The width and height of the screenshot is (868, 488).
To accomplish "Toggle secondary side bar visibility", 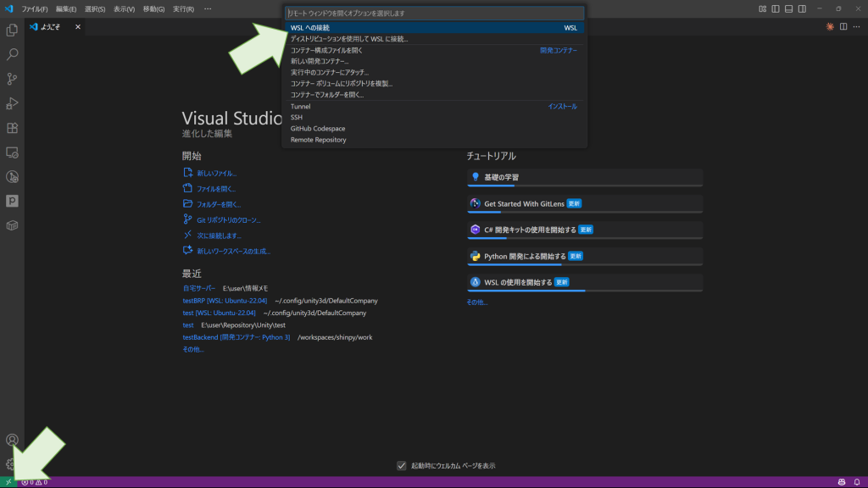I will tap(802, 8).
